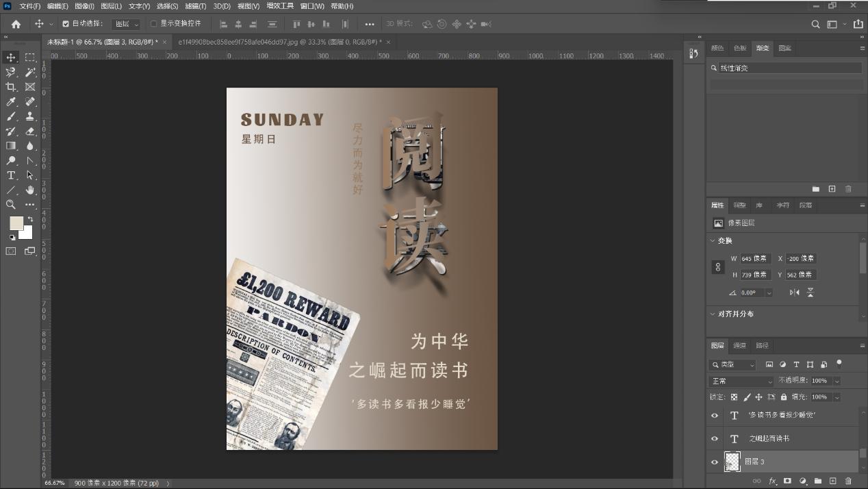Switch to the e1f49908bec858ee9f758afe046dd97.jpg document tab
Viewport: 868px width, 489px height.
pos(280,42)
